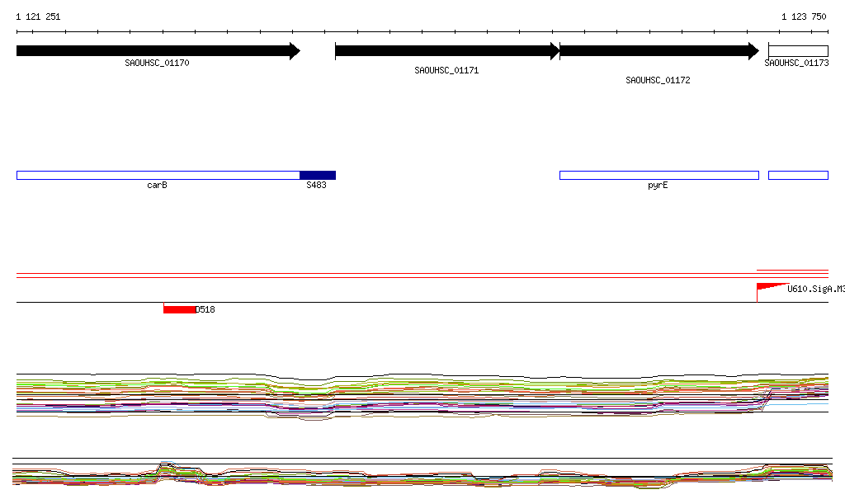Click the start coordinate 1 121 251

pos(38,16)
